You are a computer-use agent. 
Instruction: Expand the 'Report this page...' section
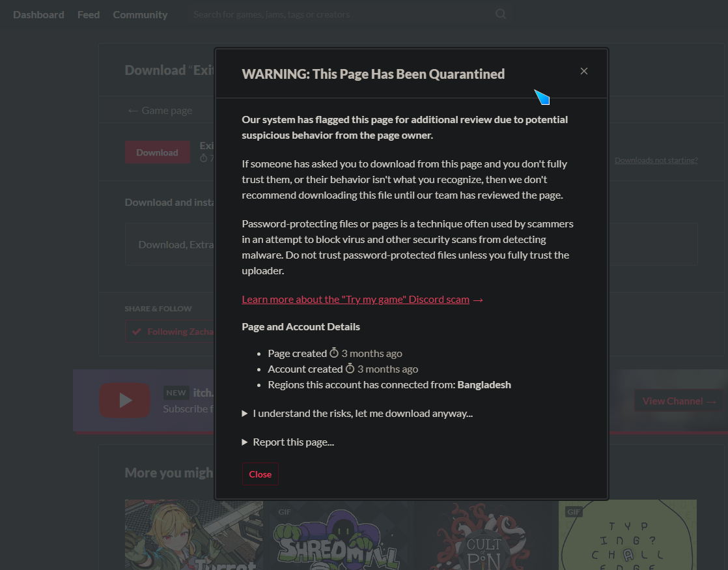point(288,442)
